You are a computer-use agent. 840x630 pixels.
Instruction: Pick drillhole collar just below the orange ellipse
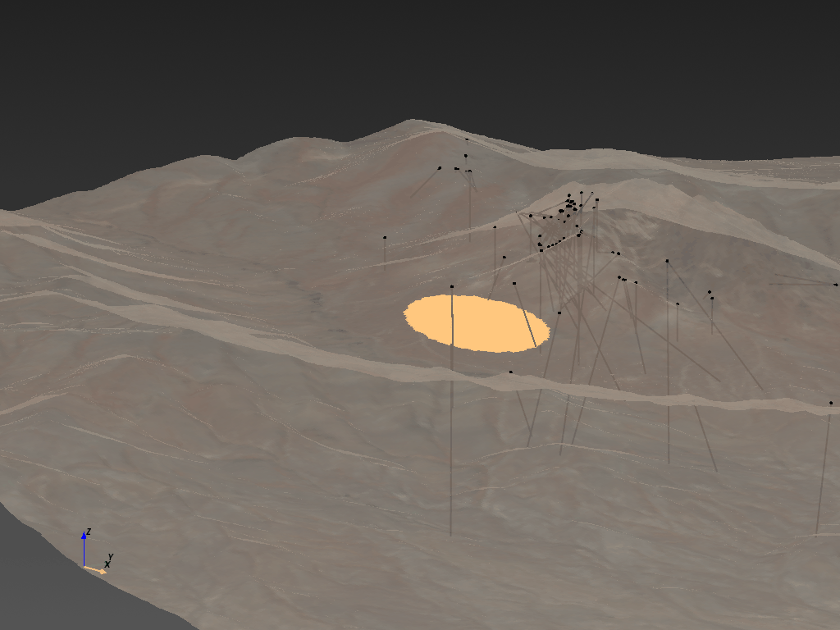point(510,372)
